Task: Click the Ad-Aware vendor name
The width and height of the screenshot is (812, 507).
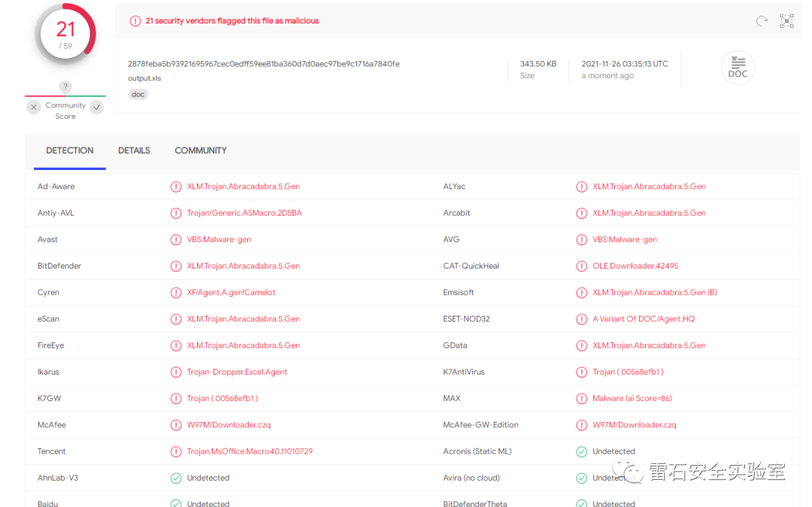Action: point(56,187)
